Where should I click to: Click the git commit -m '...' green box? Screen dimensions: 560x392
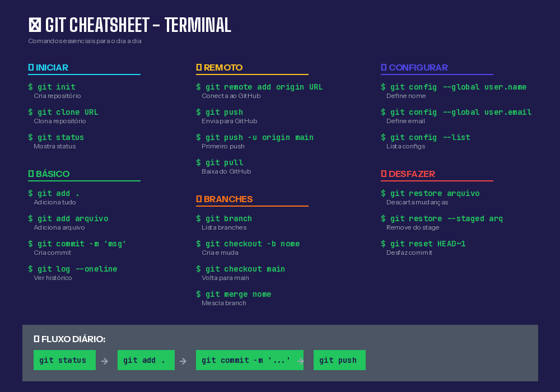click(250, 360)
